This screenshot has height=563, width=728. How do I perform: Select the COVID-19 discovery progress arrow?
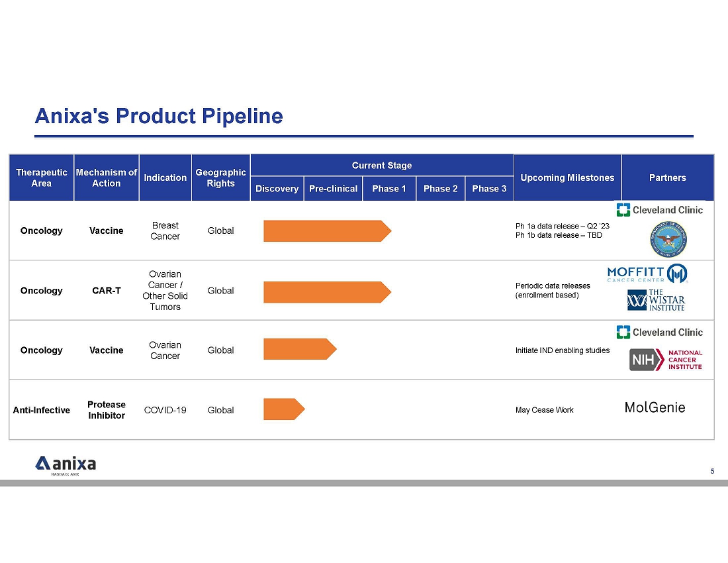pos(283,409)
